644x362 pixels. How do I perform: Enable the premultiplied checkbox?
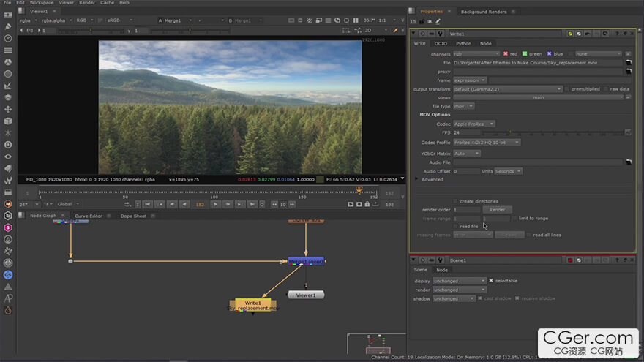567,89
